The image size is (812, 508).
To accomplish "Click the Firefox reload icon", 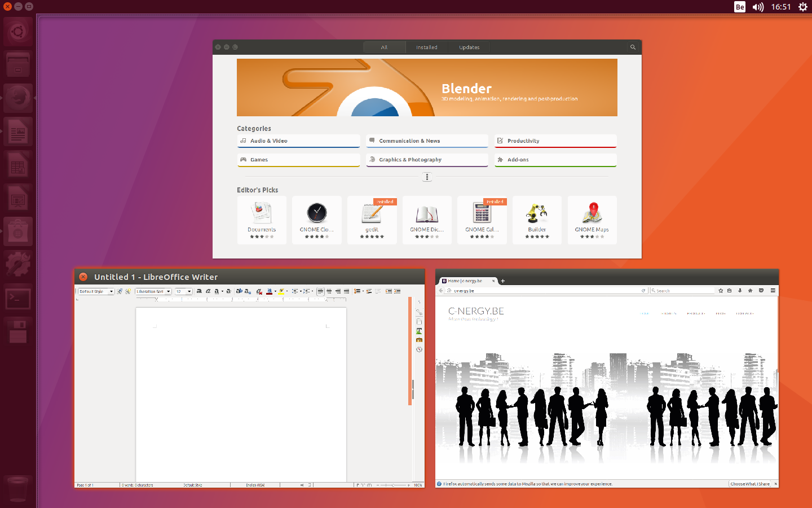I will 643,291.
